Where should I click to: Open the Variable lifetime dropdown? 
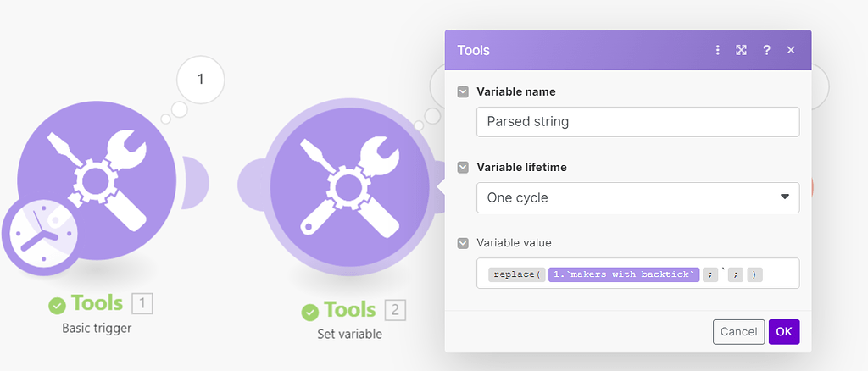coord(637,197)
